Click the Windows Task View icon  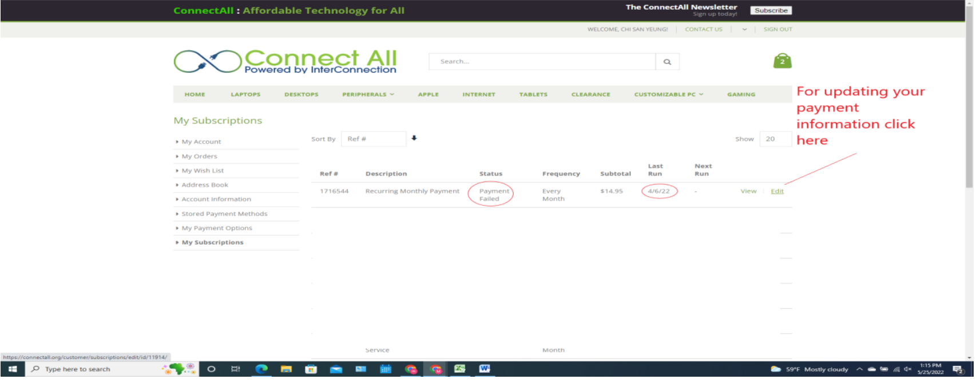pyautogui.click(x=236, y=369)
